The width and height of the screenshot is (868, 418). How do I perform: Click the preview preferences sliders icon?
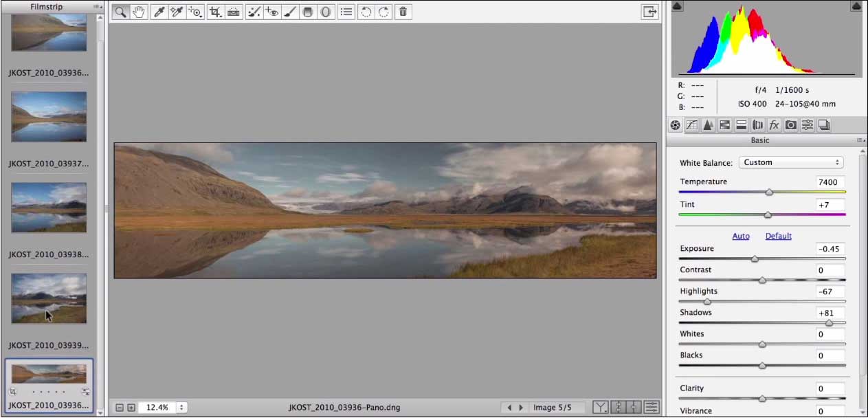651,408
